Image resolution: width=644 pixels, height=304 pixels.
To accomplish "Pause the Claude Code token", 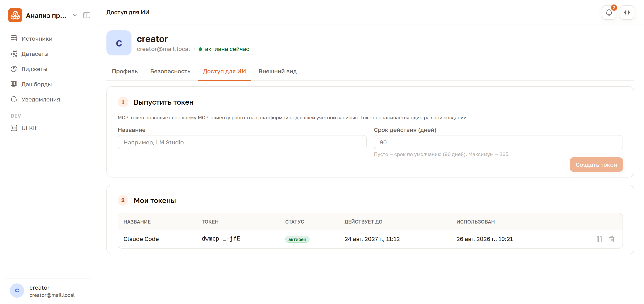I will pyautogui.click(x=599, y=239).
